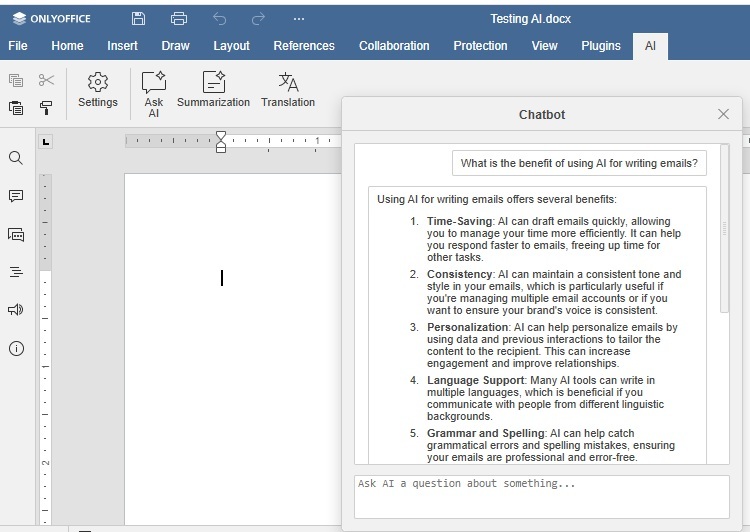Screen dimensions: 750x532
Task: Click the vertical ruler
Action: pyautogui.click(x=45, y=349)
